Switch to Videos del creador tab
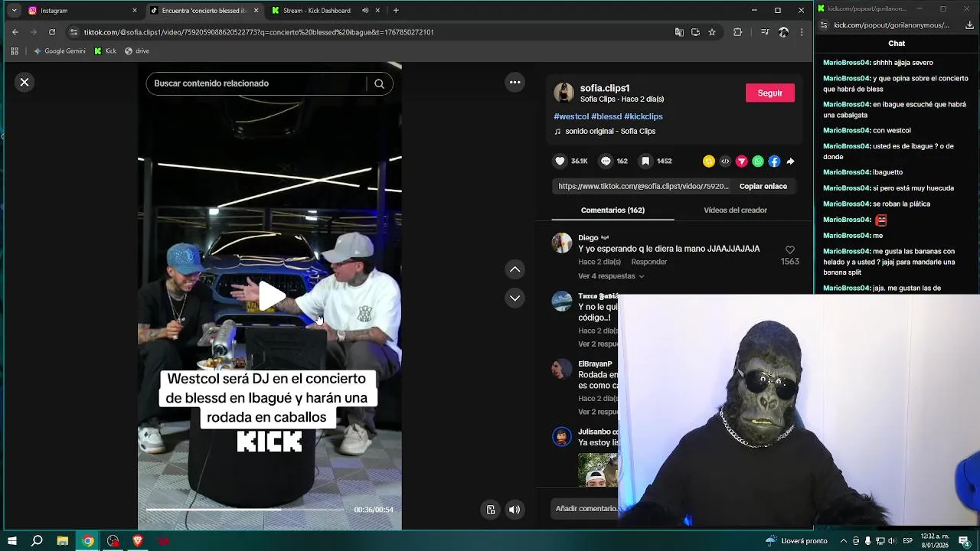 pyautogui.click(x=735, y=210)
